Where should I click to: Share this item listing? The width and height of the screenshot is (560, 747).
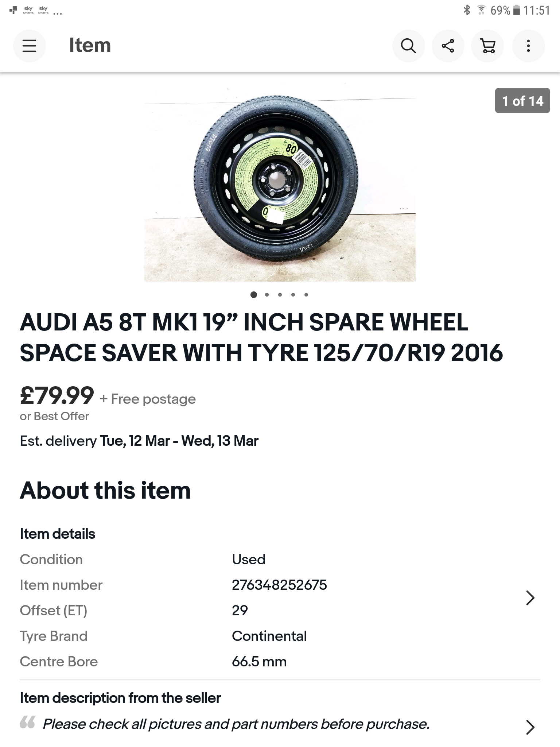(x=448, y=46)
